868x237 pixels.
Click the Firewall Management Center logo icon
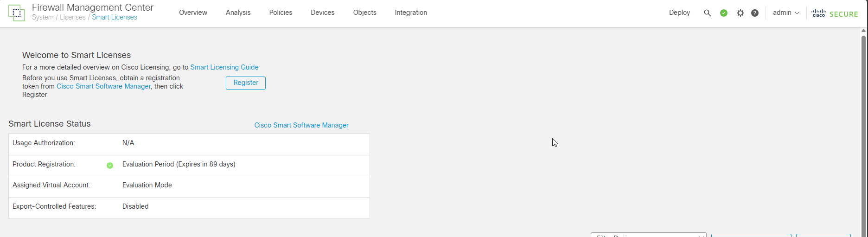[17, 13]
